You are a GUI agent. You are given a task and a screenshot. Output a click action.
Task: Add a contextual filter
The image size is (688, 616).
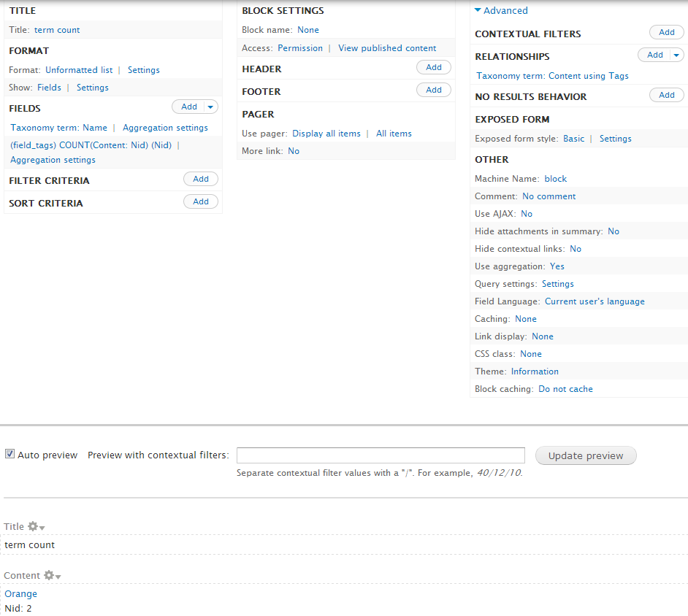666,32
